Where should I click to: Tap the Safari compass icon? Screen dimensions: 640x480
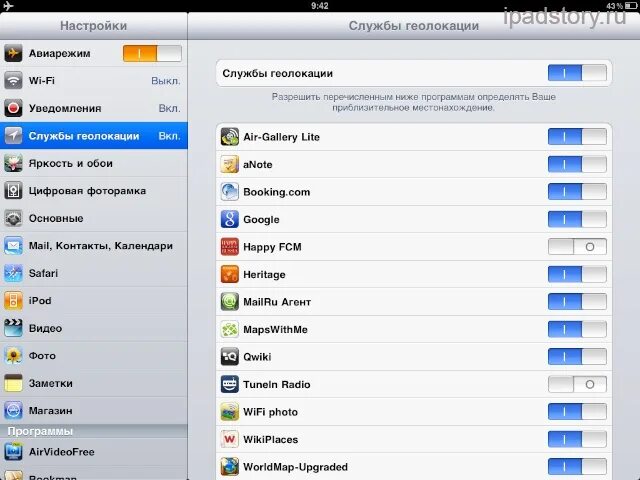[13, 273]
